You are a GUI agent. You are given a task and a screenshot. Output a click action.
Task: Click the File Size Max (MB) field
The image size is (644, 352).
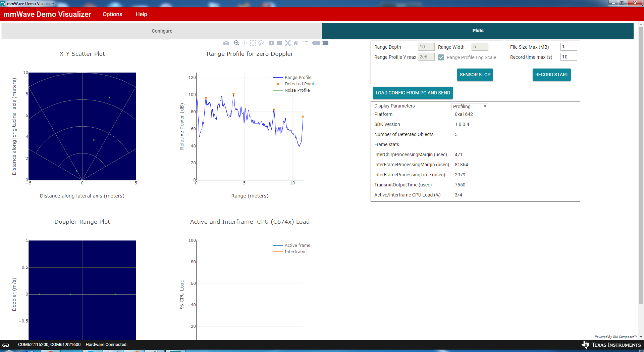click(x=569, y=47)
